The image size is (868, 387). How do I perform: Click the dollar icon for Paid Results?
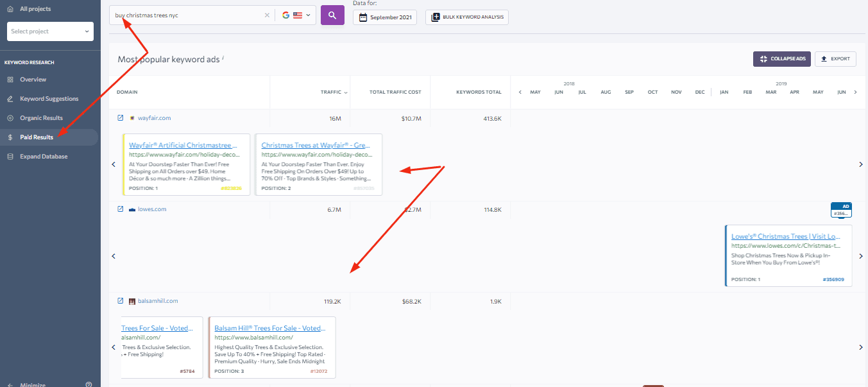pyautogui.click(x=9, y=137)
